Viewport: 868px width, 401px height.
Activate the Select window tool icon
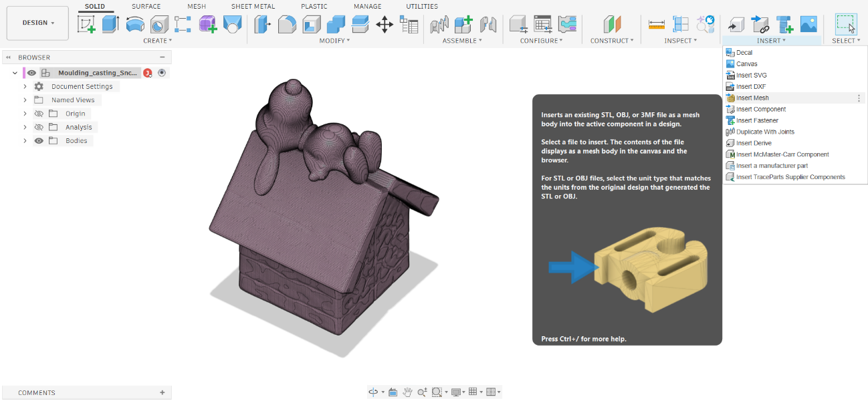[x=846, y=25]
